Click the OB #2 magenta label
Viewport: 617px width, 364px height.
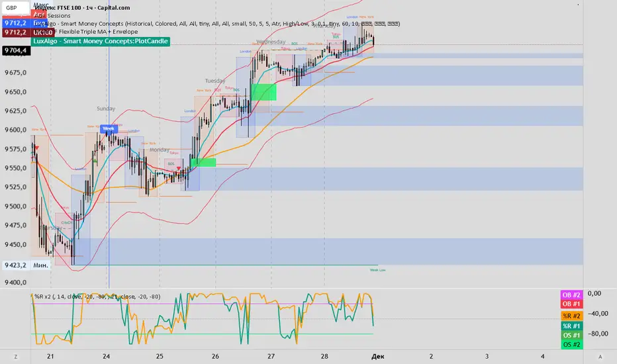[571, 295]
